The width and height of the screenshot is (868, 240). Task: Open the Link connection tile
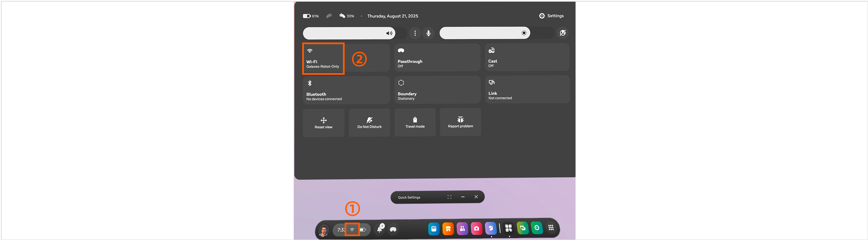(x=527, y=89)
